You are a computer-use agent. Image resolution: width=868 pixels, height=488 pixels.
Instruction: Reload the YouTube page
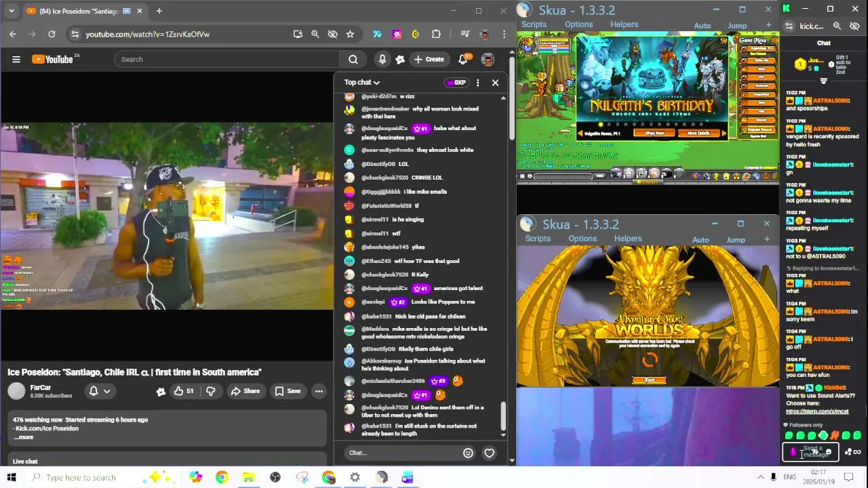52,34
